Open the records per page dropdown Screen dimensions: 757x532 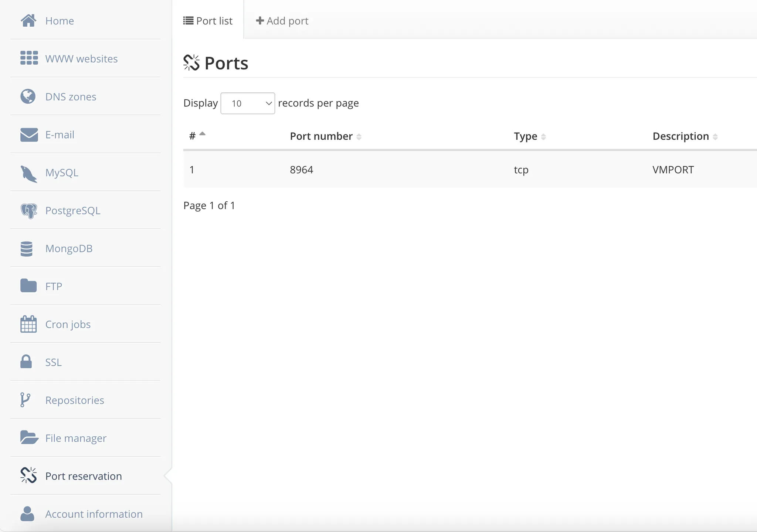[247, 103]
